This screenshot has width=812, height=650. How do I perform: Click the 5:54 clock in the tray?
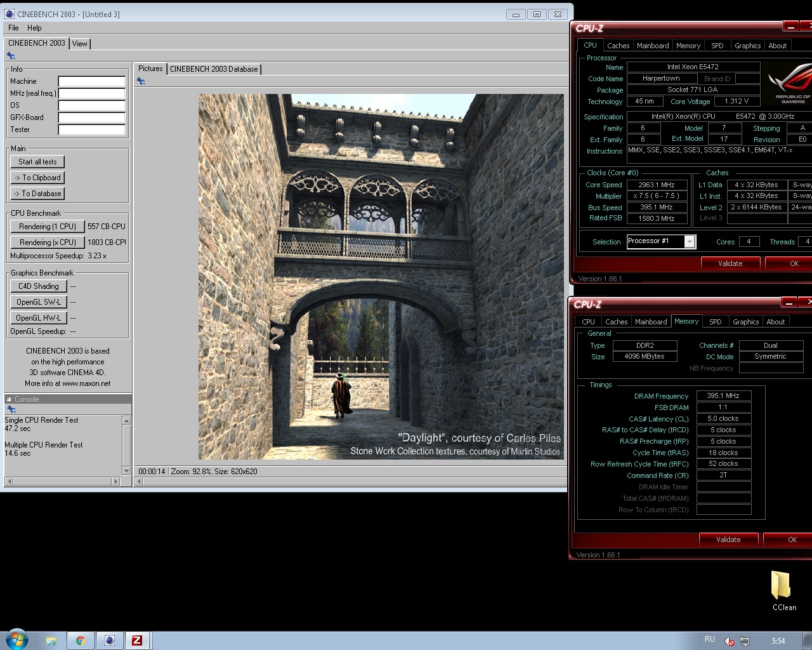coord(778,641)
